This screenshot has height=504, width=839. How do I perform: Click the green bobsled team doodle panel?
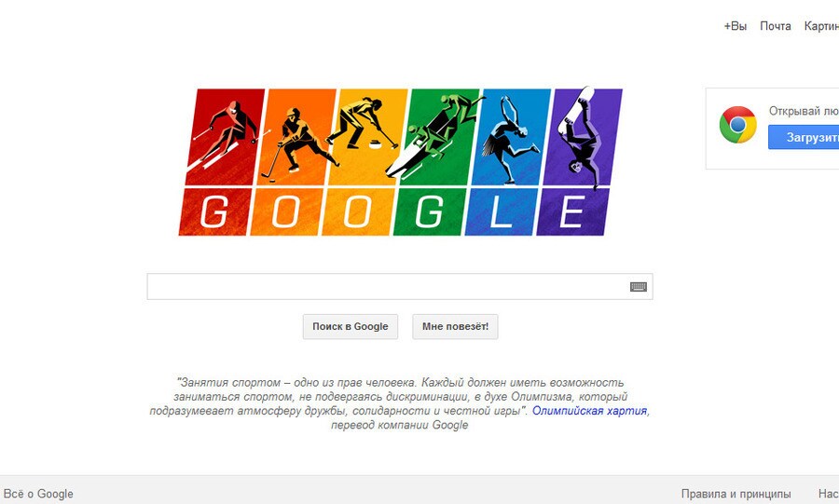pyautogui.click(x=439, y=137)
